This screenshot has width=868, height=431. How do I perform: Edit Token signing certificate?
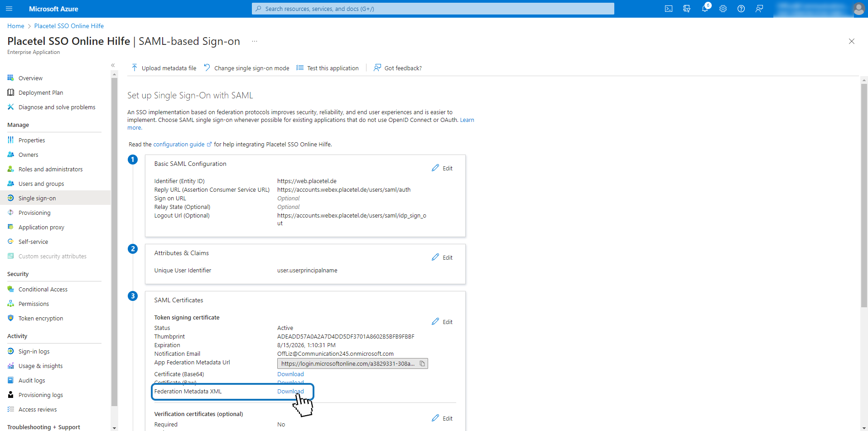442,322
